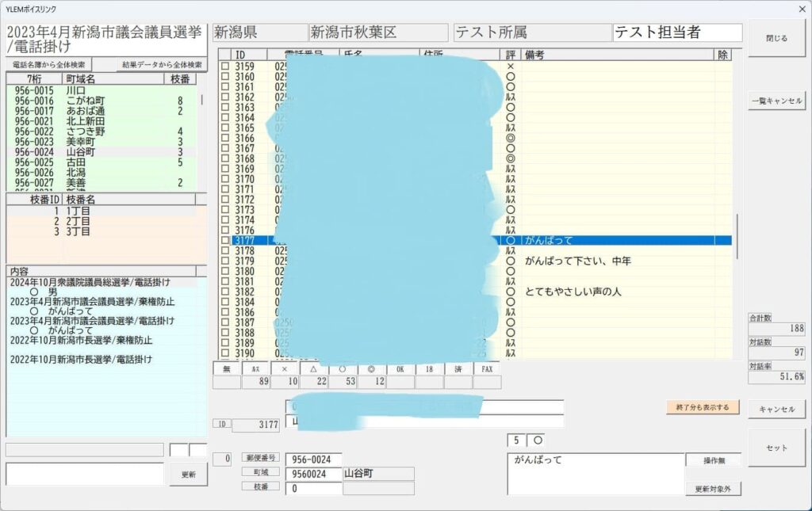Click the △ rating symbol button
The image size is (812, 511).
313,368
